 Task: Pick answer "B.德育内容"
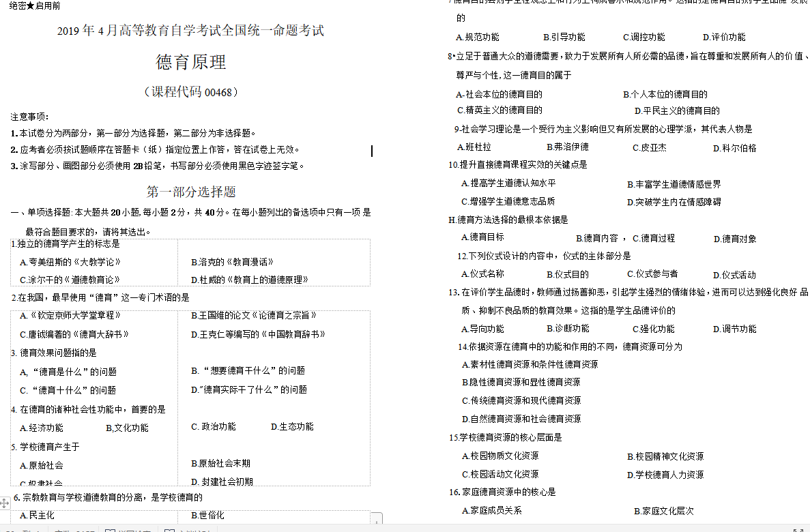pos(597,238)
